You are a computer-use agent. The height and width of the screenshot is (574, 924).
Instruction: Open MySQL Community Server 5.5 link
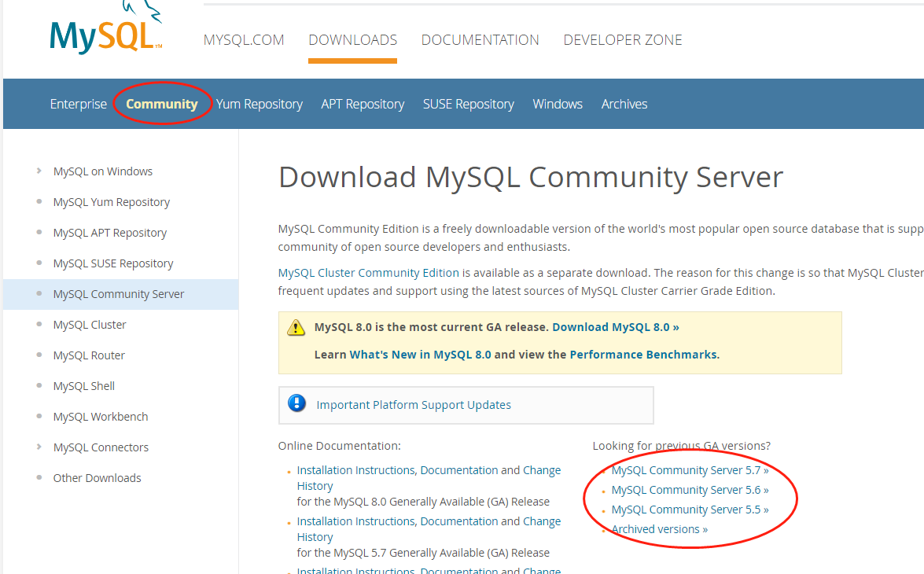(690, 510)
